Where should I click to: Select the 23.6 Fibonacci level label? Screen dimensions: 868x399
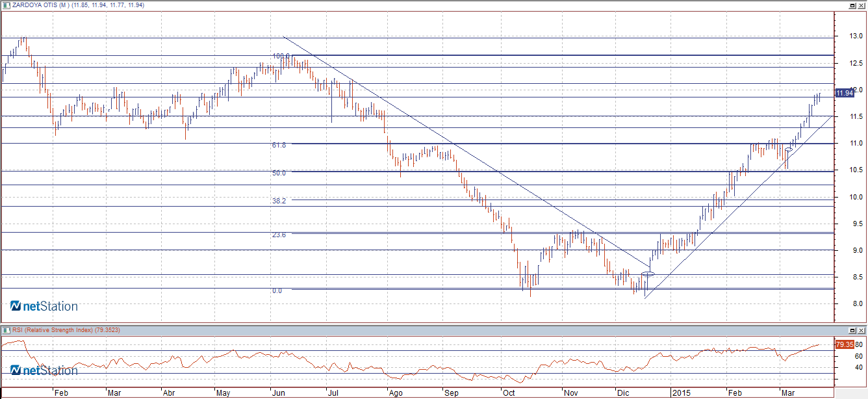279,235
